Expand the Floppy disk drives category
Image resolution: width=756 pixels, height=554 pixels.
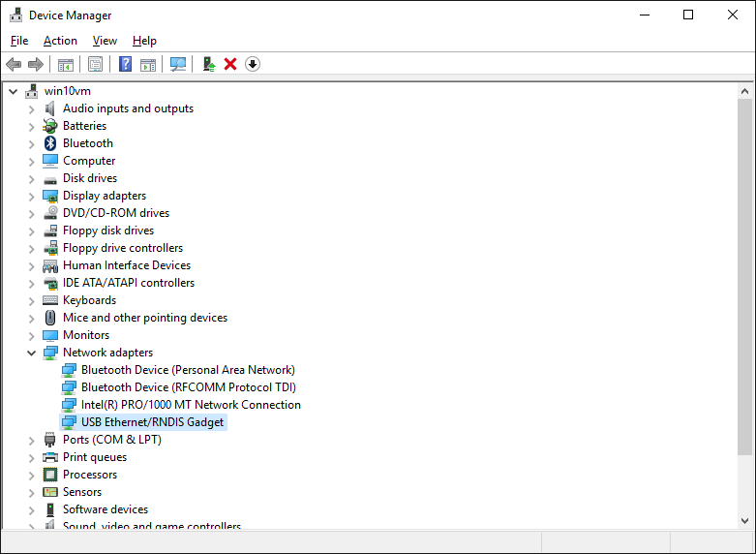pyautogui.click(x=31, y=231)
